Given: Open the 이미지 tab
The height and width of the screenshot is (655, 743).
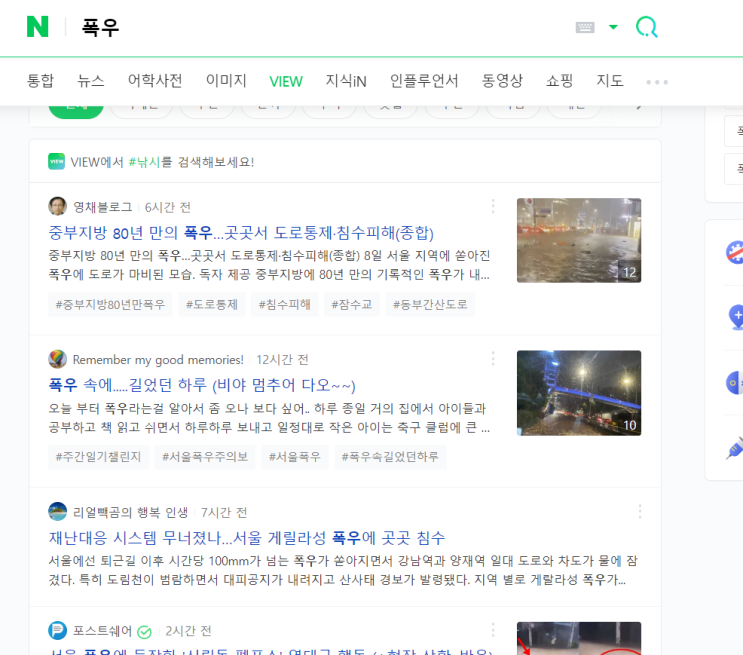Looking at the screenshot, I should 226,81.
